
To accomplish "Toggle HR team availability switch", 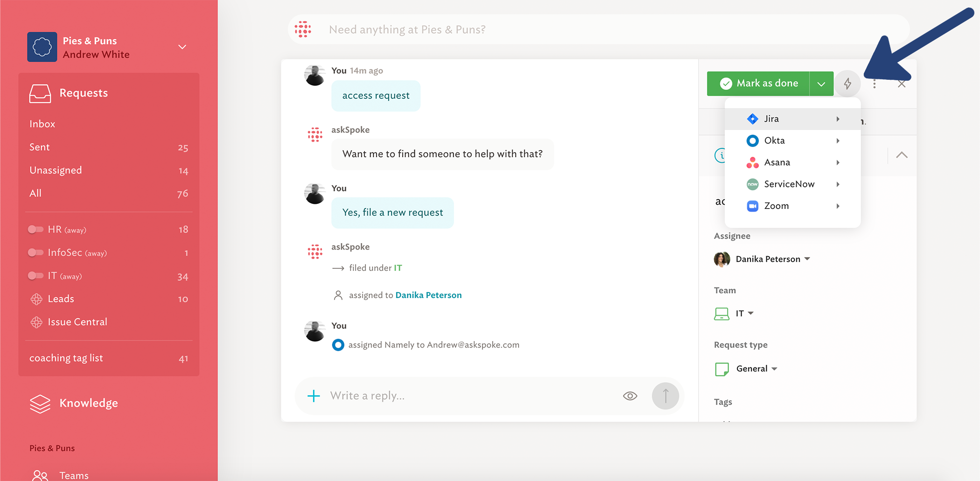I will click(35, 230).
